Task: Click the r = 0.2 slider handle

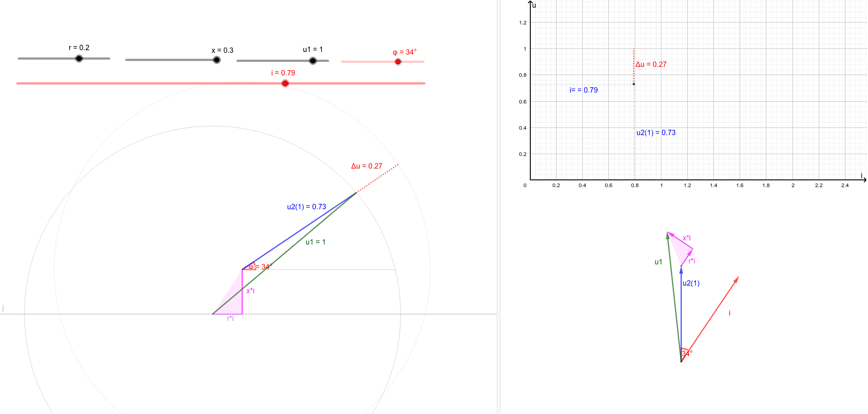Action: pyautogui.click(x=79, y=58)
